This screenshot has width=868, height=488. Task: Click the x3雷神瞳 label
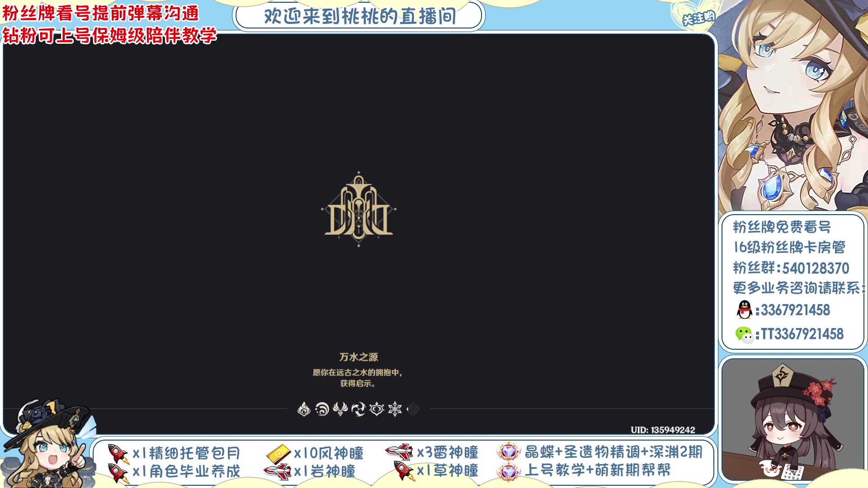(448, 452)
